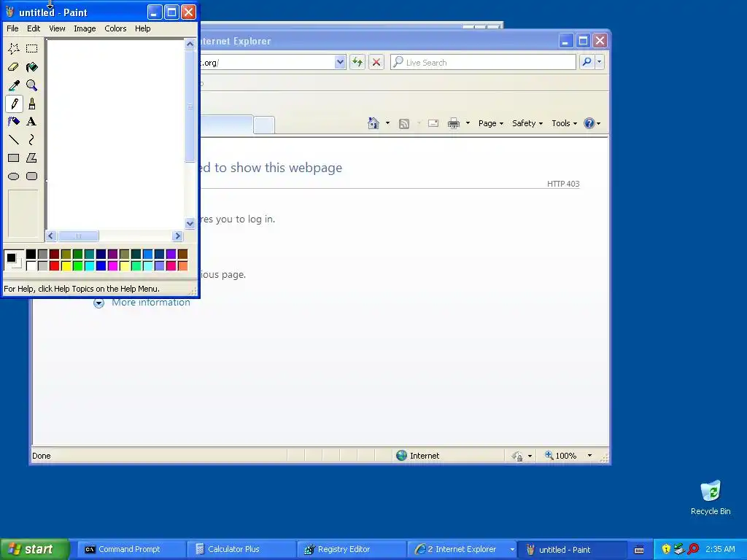This screenshot has height=560, width=747.
Task: Click Paint's vertical scrollbar up arrow
Action: tap(190, 44)
